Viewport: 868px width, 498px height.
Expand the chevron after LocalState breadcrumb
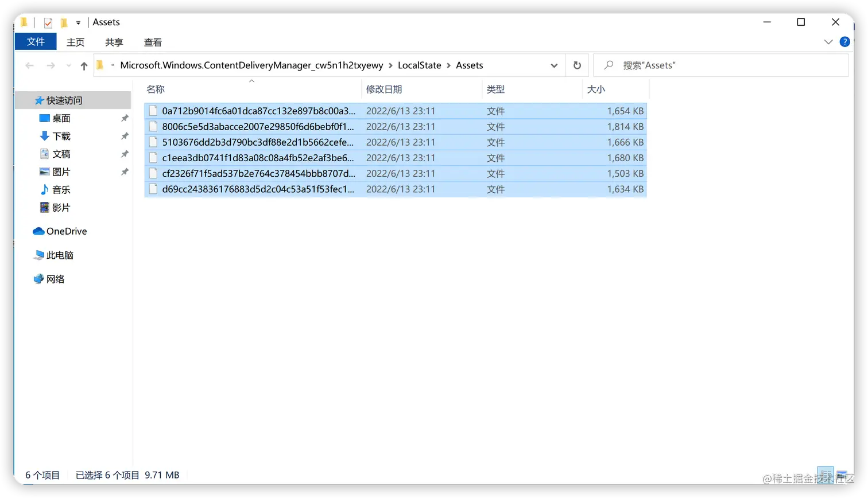pyautogui.click(x=449, y=65)
